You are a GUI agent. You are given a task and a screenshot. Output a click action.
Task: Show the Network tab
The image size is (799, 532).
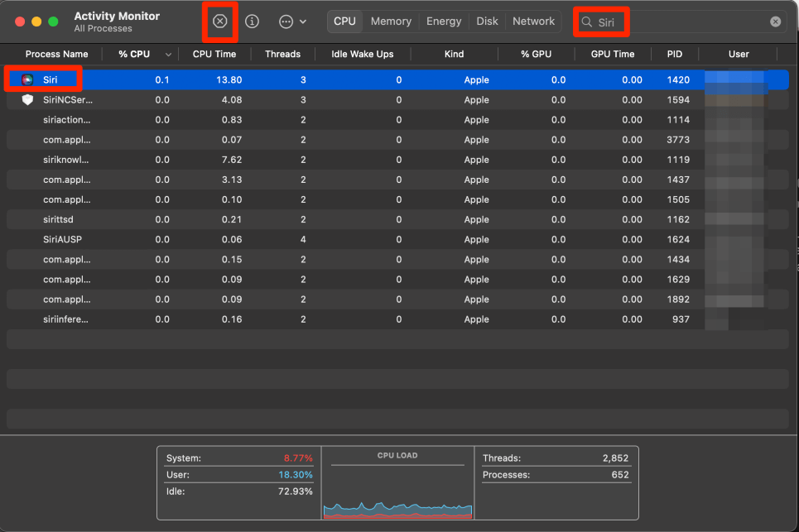tap(533, 22)
